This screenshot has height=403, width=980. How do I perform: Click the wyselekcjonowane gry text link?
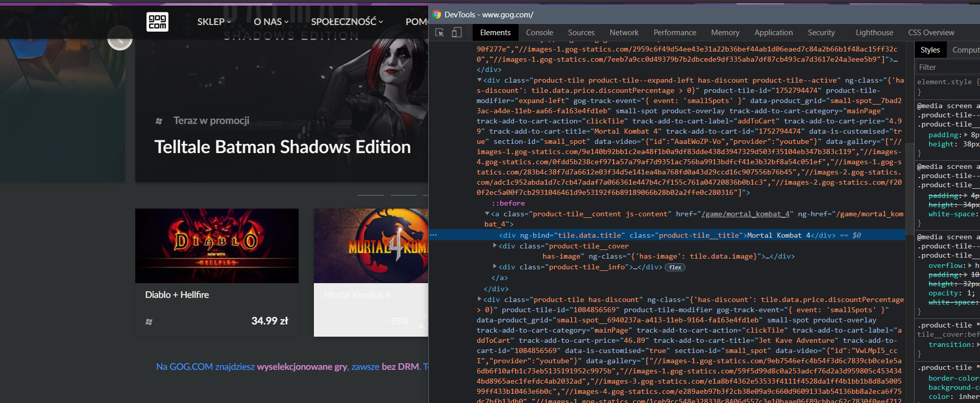pos(302,367)
